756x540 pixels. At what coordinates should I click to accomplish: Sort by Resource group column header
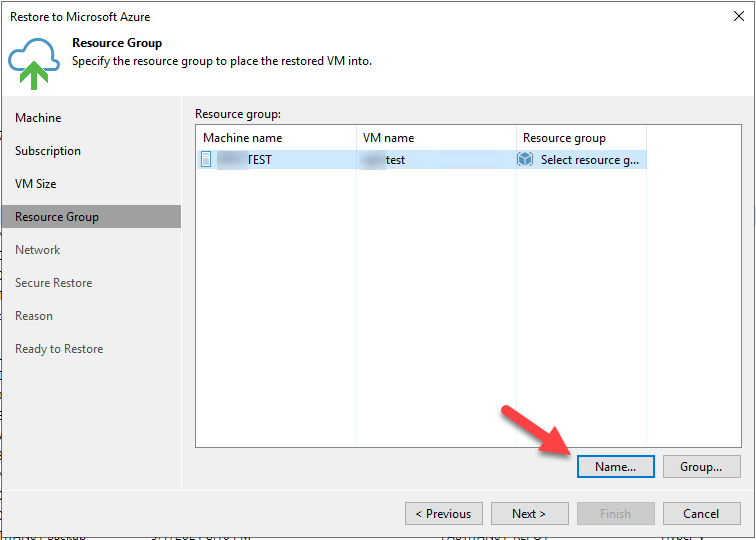[x=581, y=138]
